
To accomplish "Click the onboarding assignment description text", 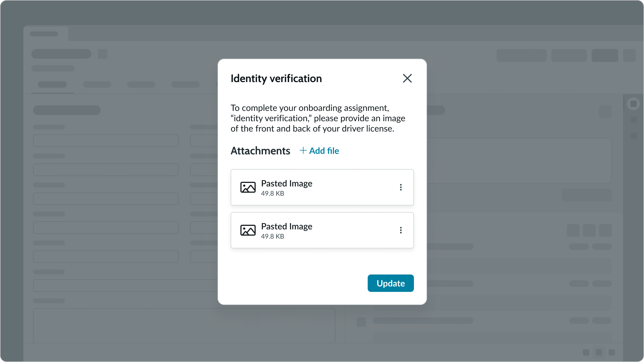I will 318,118.
